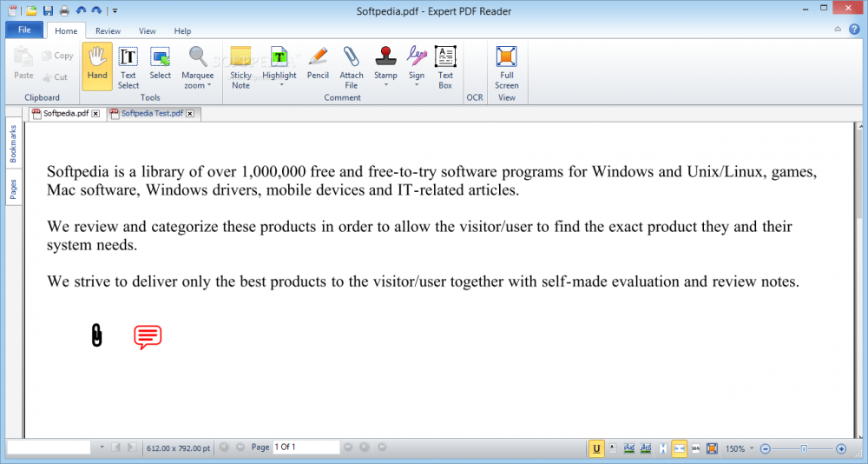Close the Softpedia.pdf tab
Image resolution: width=868 pixels, height=464 pixels.
tap(95, 113)
